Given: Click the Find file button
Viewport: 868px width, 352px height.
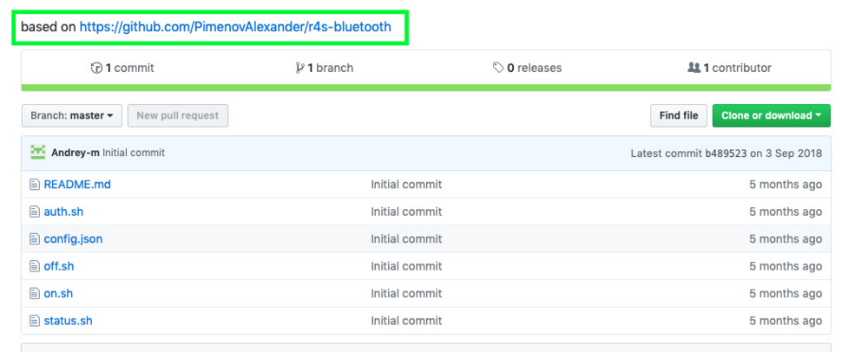Looking at the screenshot, I should click(679, 115).
